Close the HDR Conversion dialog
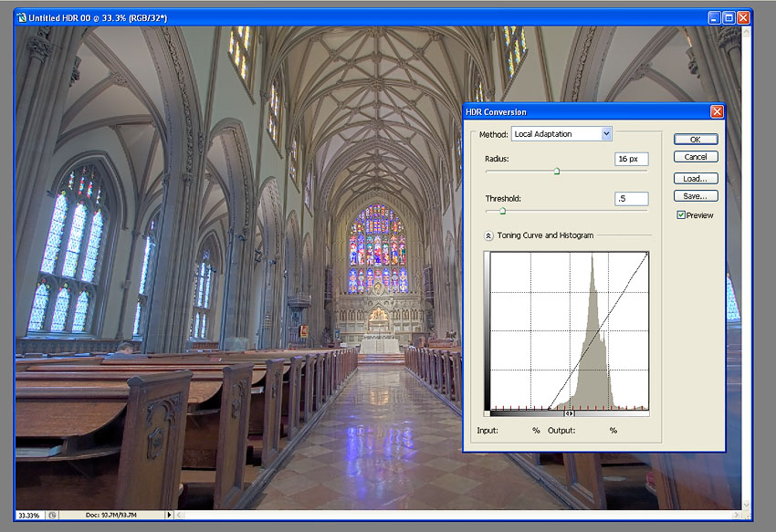This screenshot has width=776, height=532. tap(717, 111)
